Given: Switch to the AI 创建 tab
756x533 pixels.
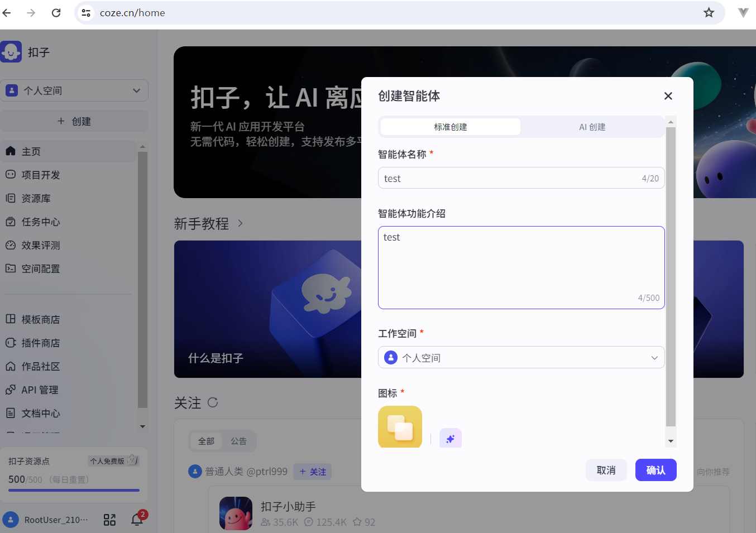Looking at the screenshot, I should coord(592,127).
